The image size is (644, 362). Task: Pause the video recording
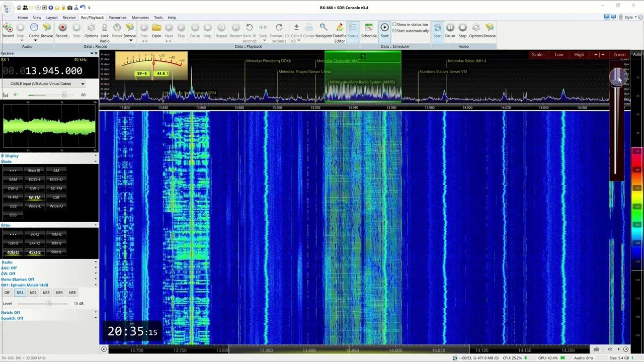pos(450,30)
